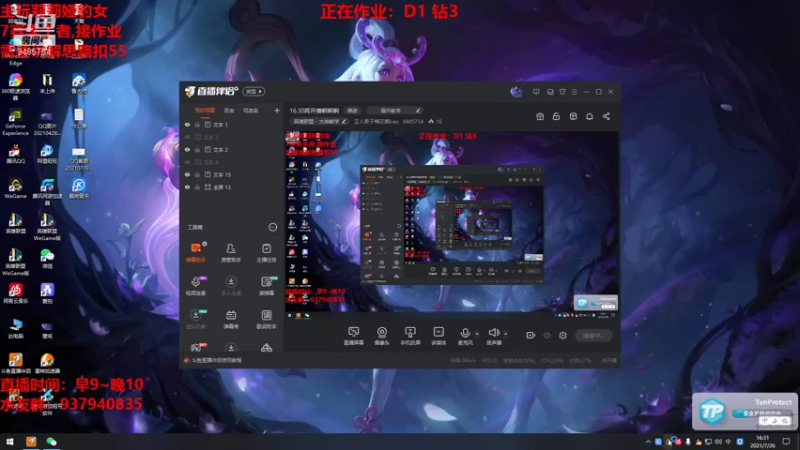Image resolution: width=800 pixels, height=450 pixels.
Task: Open 斗鱼直播伴侣使用教程 link in status bar
Action: [x=217, y=360]
